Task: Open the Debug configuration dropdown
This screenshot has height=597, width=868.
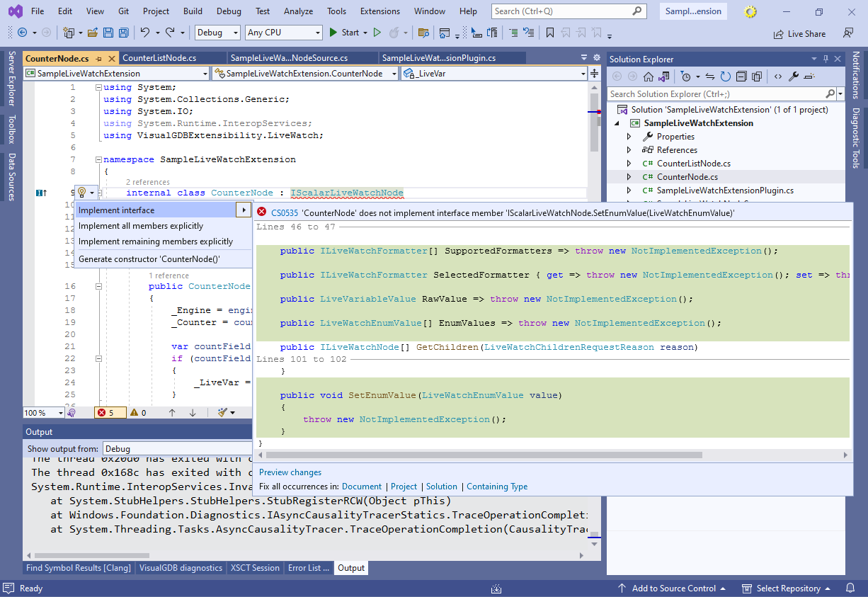Action: click(217, 33)
